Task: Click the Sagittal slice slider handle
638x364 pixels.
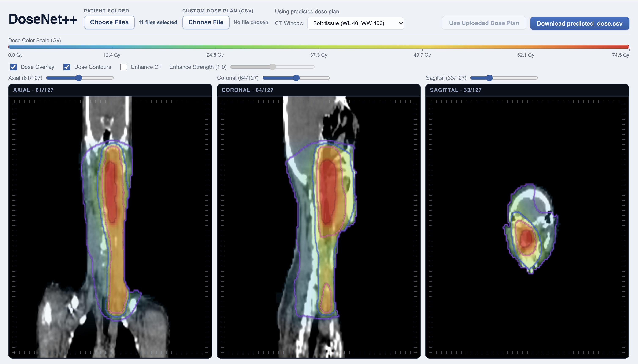Action: [489, 78]
